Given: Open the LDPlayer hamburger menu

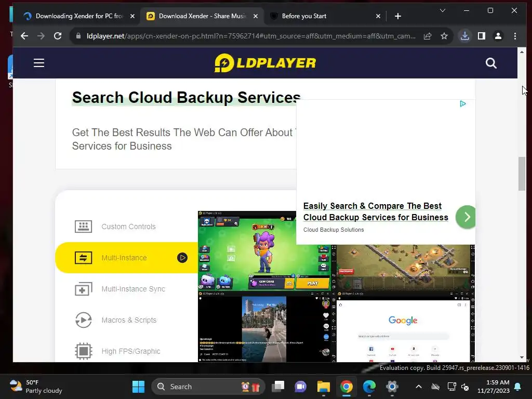Looking at the screenshot, I should [39, 63].
